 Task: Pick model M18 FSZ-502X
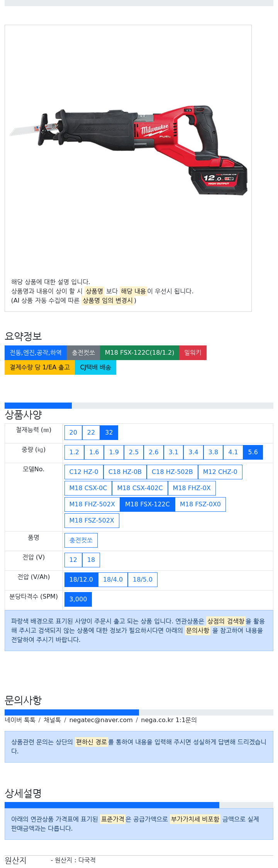point(92,521)
